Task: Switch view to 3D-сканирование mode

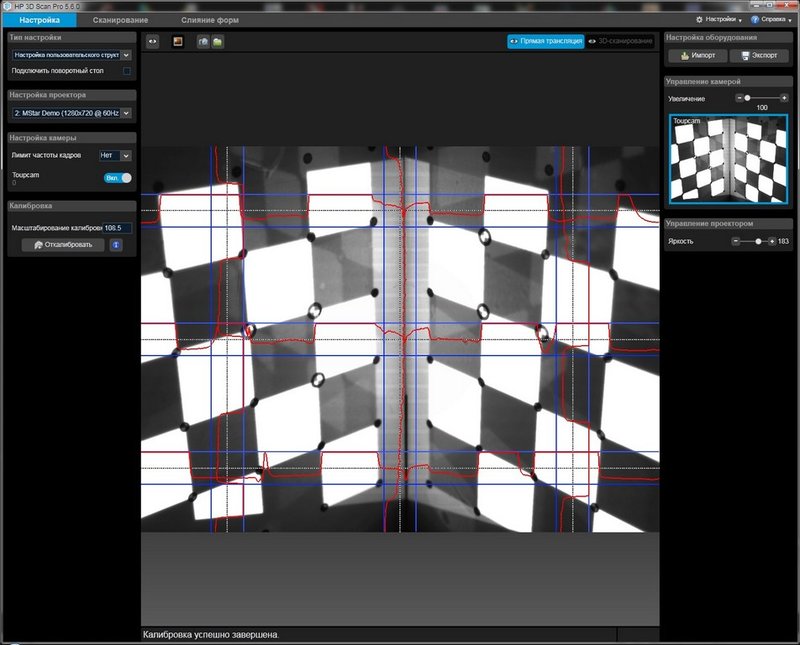Action: [x=620, y=42]
